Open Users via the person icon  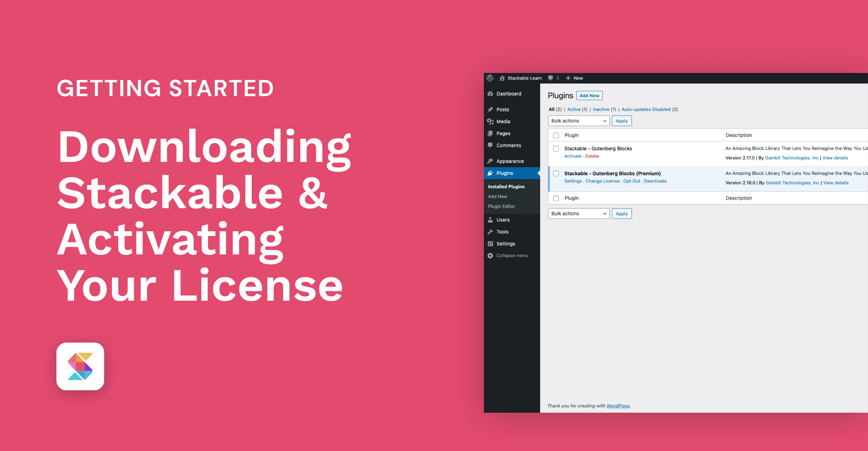point(490,220)
